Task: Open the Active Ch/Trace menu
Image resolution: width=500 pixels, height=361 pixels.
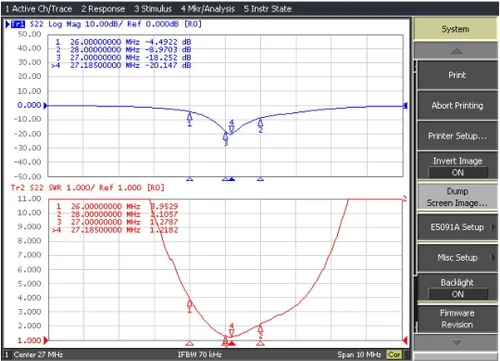Action: (38, 9)
